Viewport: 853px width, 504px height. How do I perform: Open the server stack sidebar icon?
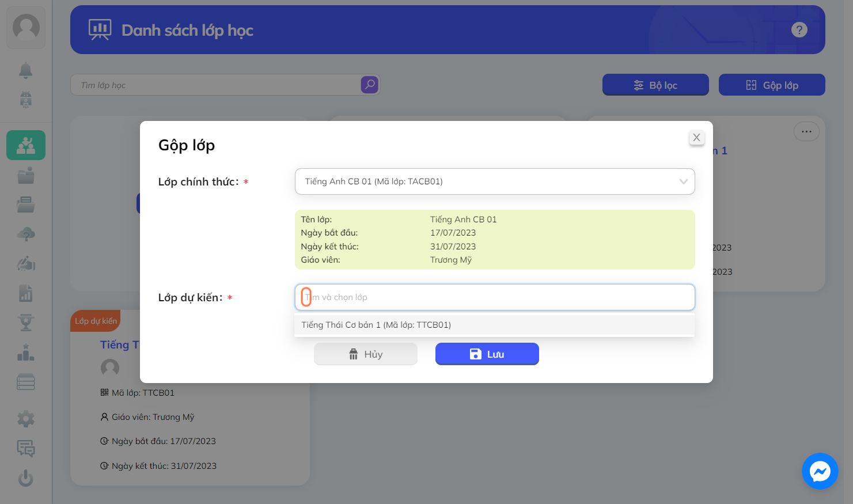pyautogui.click(x=26, y=382)
